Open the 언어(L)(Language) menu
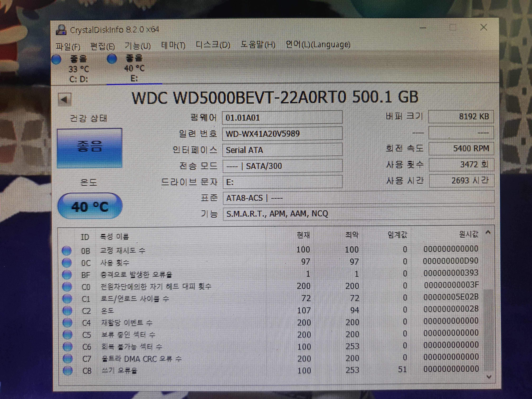This screenshot has height=399, width=532. [318, 44]
